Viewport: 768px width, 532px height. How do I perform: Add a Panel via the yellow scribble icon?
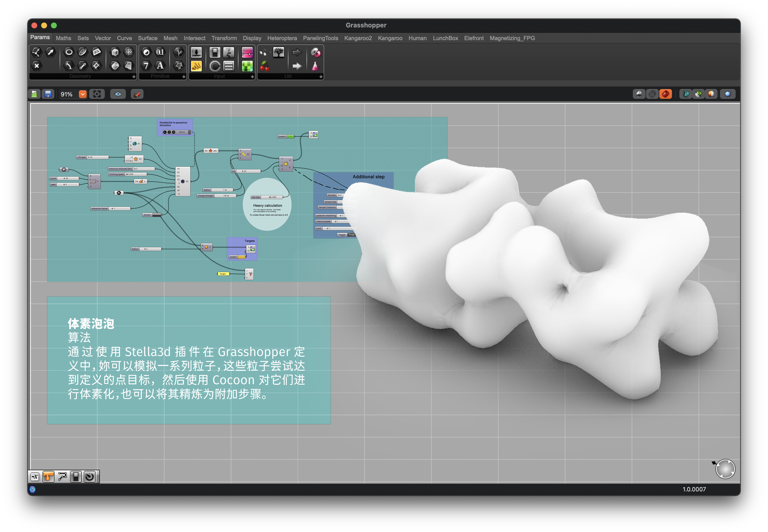click(196, 66)
